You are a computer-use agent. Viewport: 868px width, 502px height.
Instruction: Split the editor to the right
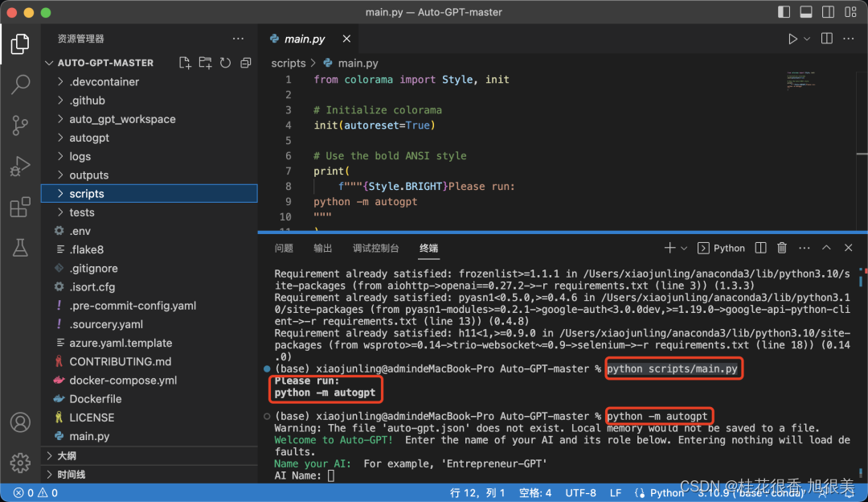pos(826,39)
